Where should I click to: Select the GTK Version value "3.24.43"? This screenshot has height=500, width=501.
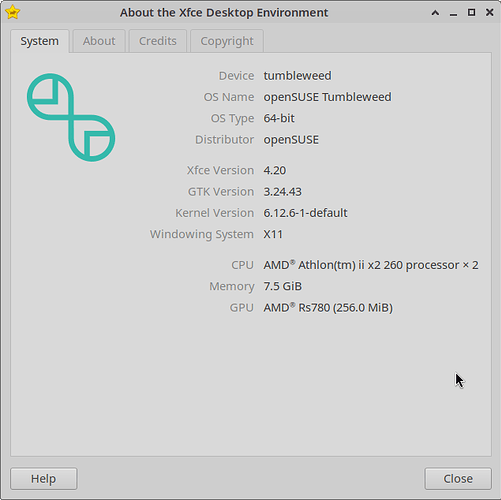point(282,192)
